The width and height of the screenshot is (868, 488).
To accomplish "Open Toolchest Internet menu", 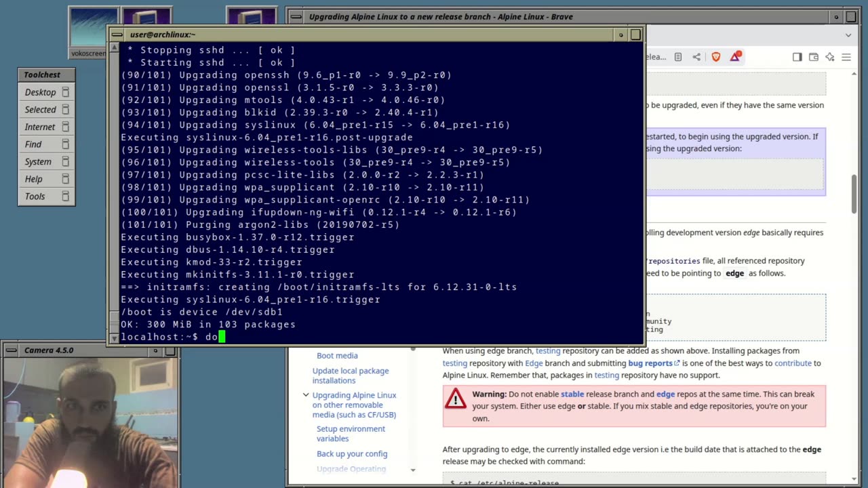I will 40,127.
